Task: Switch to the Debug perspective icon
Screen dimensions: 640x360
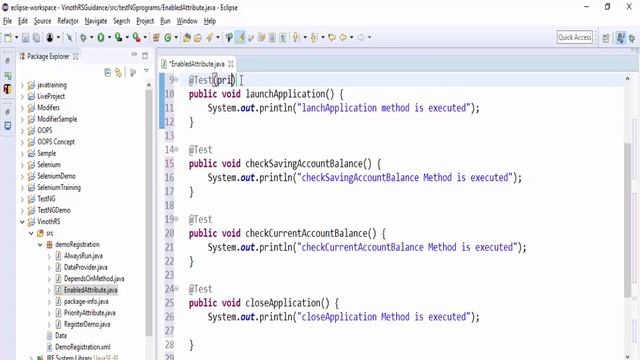Action: click(632, 38)
